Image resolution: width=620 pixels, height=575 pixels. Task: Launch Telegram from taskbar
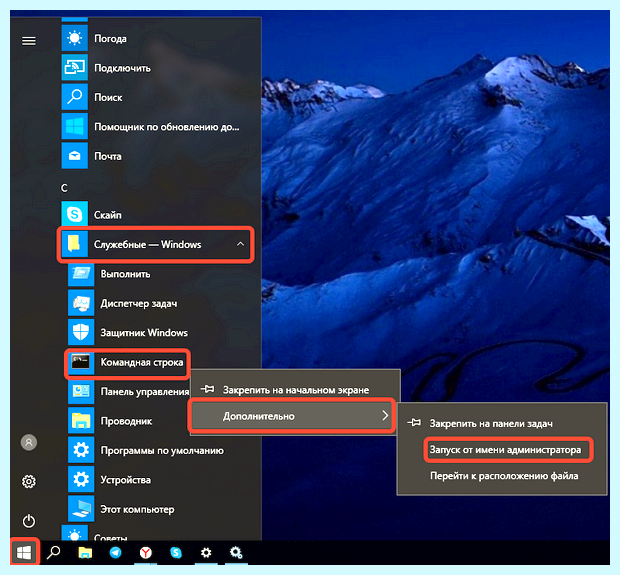[x=115, y=552]
